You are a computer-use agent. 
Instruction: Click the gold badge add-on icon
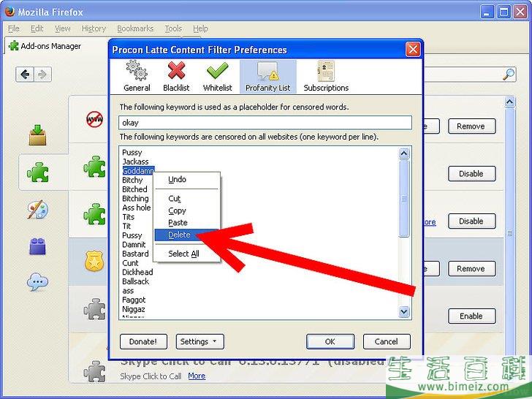click(x=94, y=262)
